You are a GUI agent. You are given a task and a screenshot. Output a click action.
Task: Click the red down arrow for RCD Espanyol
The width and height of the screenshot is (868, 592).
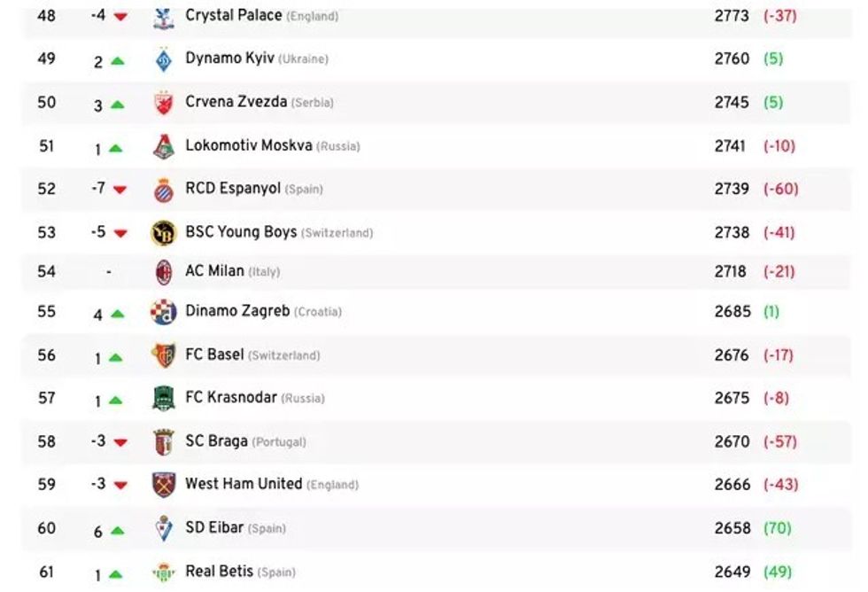click(x=120, y=190)
